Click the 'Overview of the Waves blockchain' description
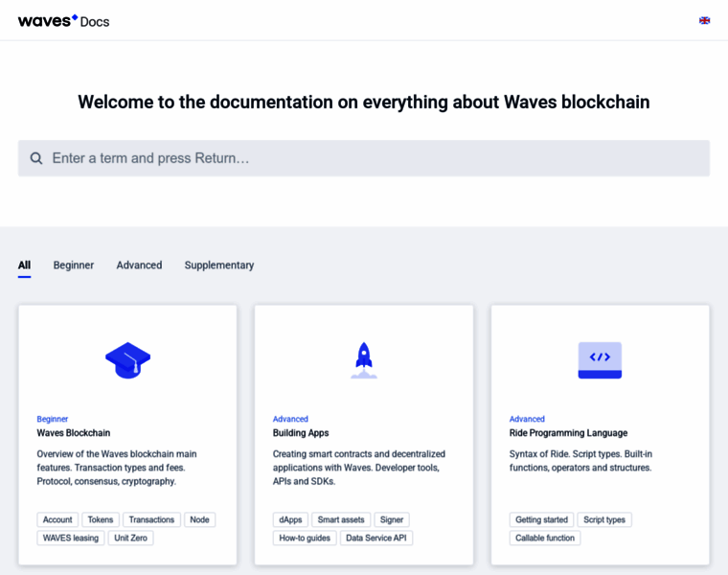Image resolution: width=728 pixels, height=575 pixels. click(117, 468)
